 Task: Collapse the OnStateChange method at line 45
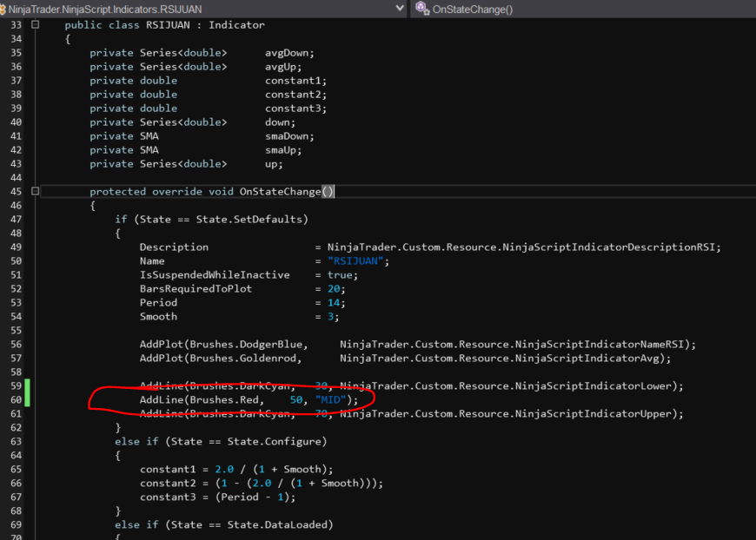point(36,191)
